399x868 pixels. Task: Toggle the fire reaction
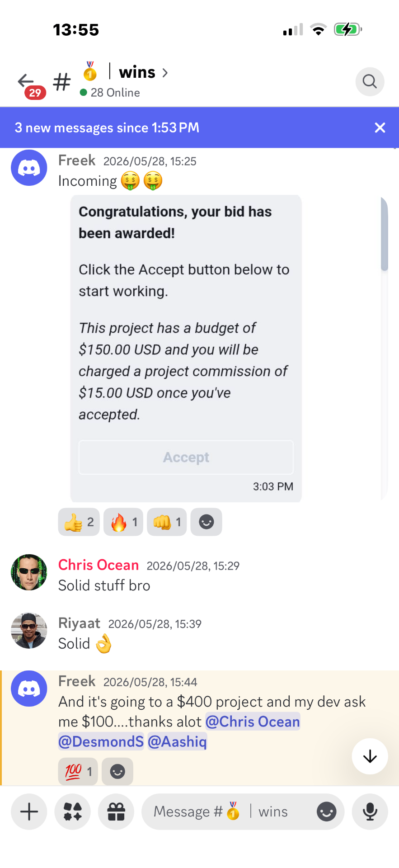click(x=123, y=522)
